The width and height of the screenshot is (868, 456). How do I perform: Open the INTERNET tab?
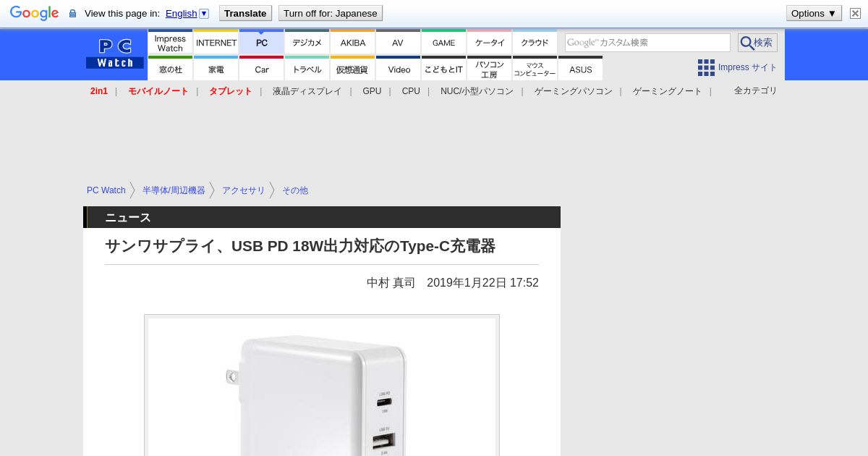tap(216, 43)
